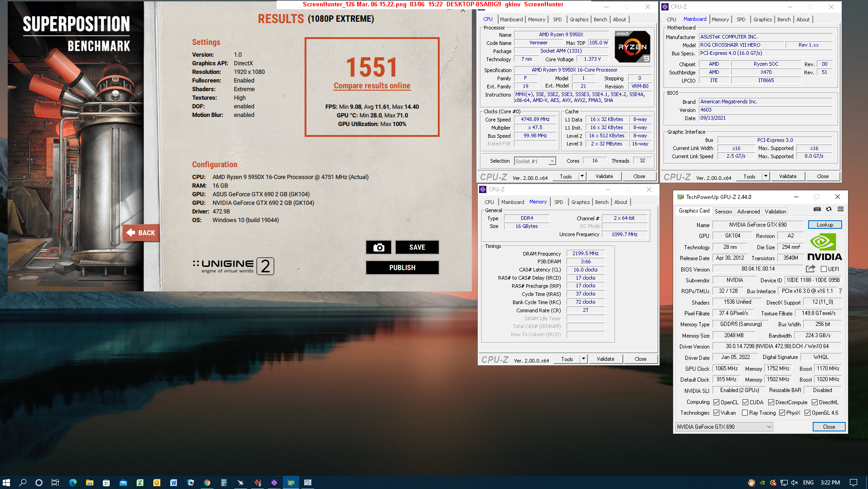Toggle the PhysX checkbox

tap(782, 413)
